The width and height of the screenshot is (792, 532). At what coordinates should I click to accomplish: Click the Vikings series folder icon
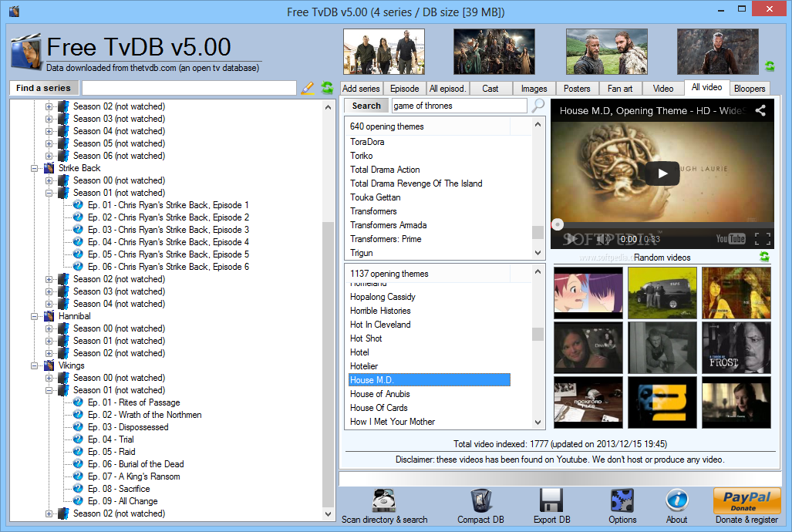49,365
